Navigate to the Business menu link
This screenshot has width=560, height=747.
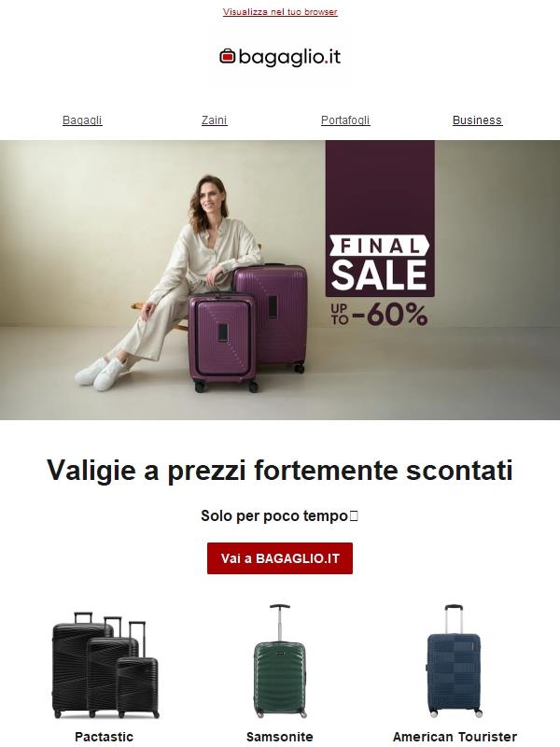pyautogui.click(x=477, y=120)
